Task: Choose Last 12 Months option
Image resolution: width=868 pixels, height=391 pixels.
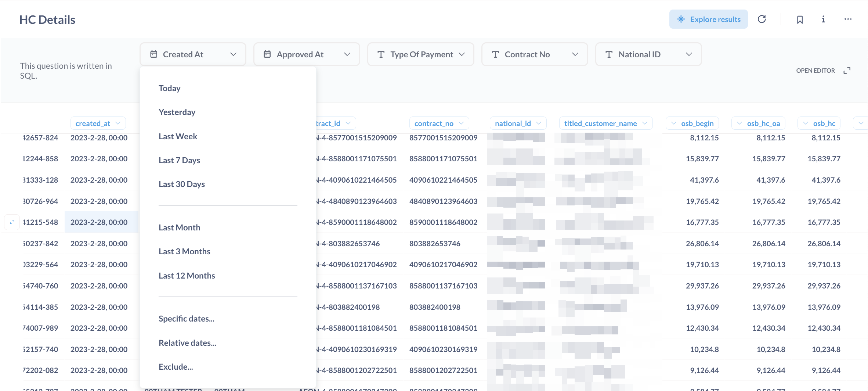Action: point(187,276)
